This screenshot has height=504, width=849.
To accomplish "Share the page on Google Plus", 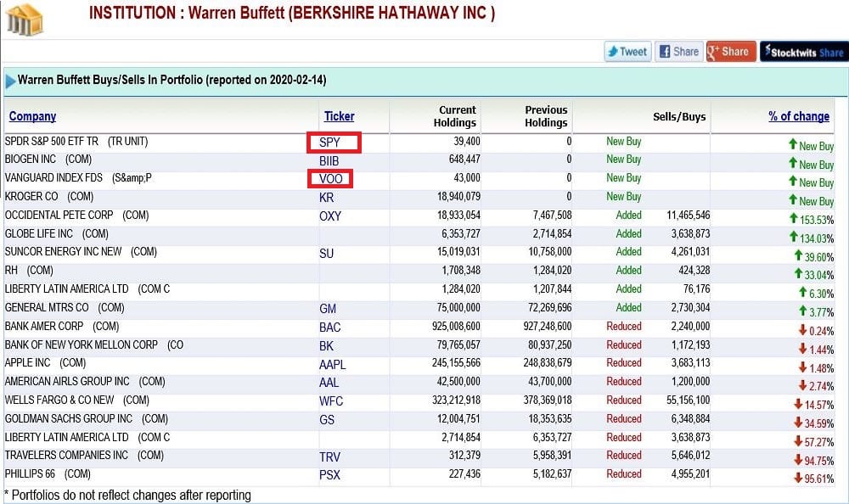I will [x=731, y=52].
